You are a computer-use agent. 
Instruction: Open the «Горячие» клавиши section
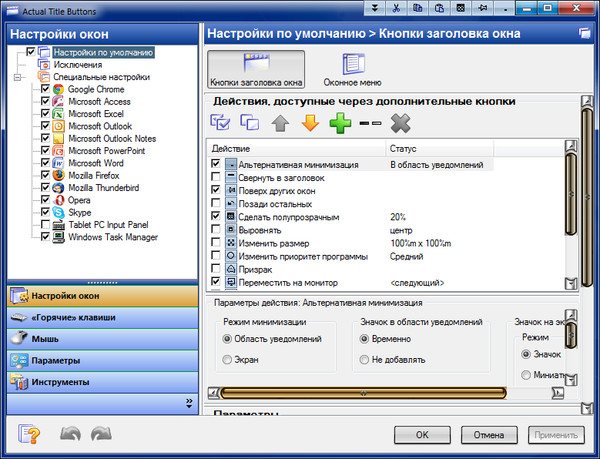[100, 317]
